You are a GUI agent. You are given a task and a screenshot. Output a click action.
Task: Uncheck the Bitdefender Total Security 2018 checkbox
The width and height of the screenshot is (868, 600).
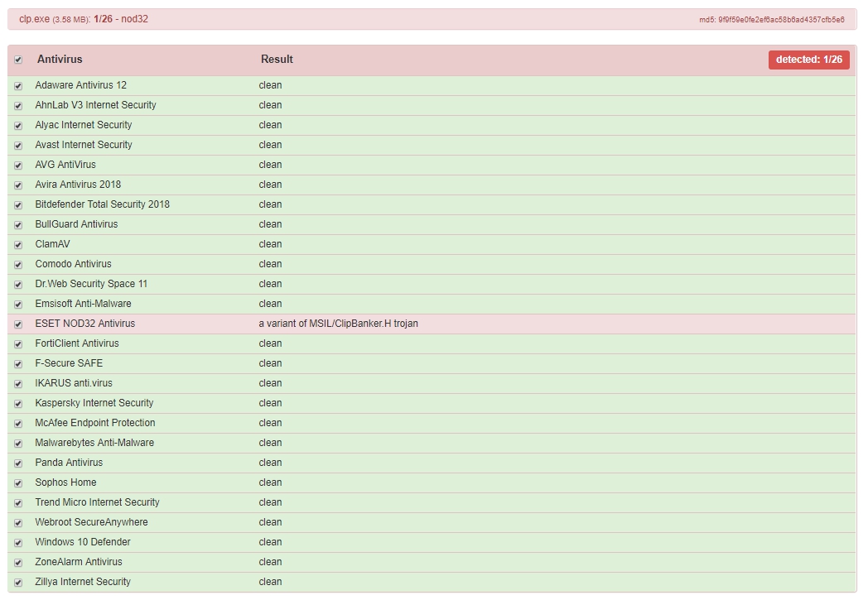(18, 205)
